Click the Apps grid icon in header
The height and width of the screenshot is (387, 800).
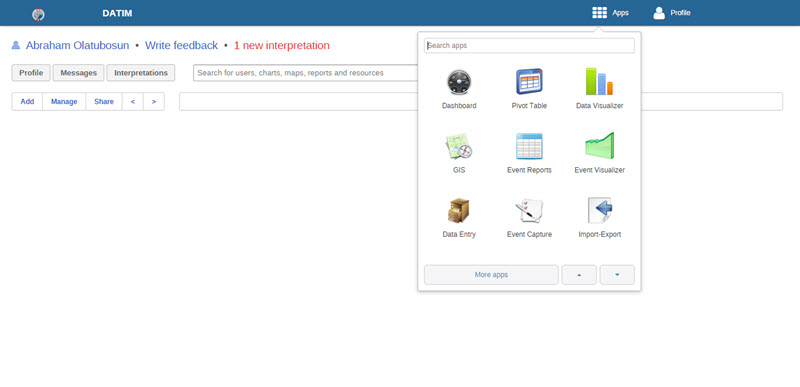tap(599, 13)
